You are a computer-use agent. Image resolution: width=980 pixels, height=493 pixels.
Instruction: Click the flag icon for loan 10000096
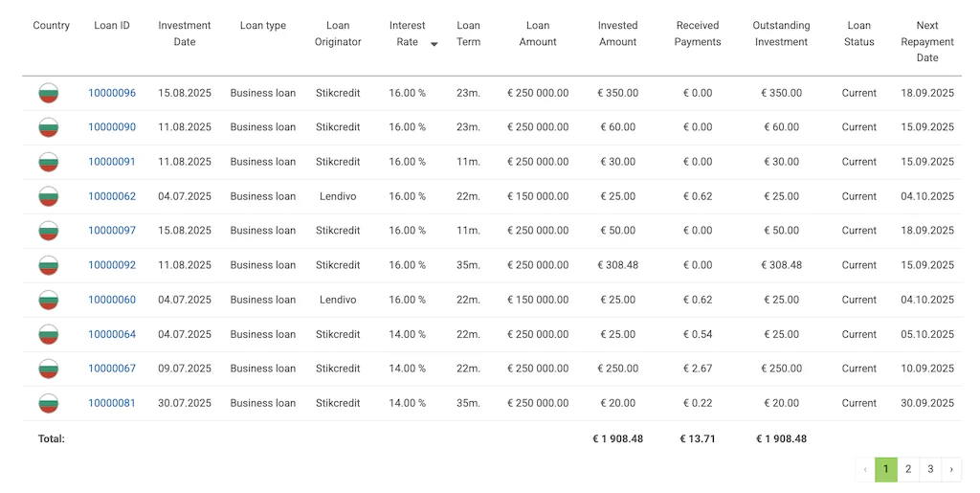click(x=48, y=93)
